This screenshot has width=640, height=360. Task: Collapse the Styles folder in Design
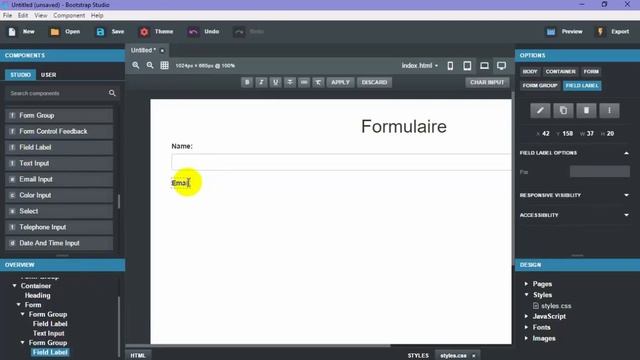click(526, 294)
